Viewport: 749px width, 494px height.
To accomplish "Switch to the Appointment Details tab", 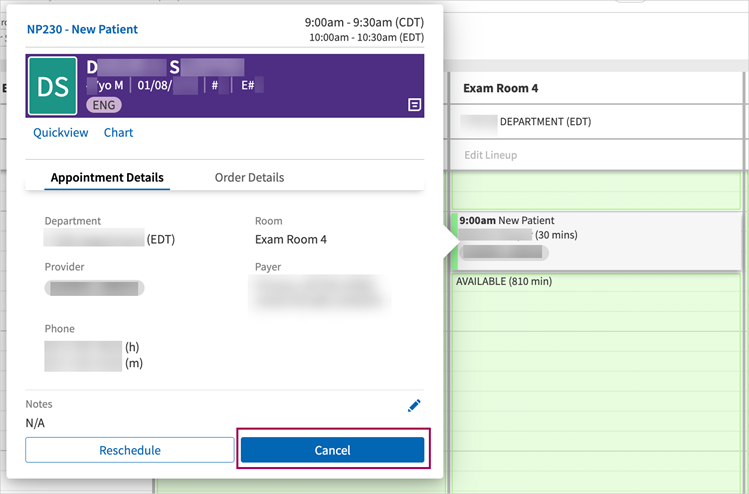I will pos(107,178).
